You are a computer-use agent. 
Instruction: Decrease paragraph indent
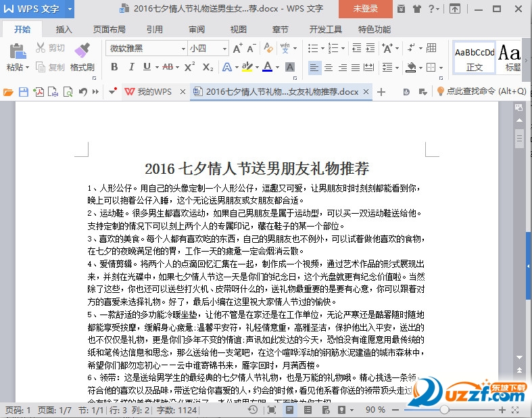[x=357, y=48]
